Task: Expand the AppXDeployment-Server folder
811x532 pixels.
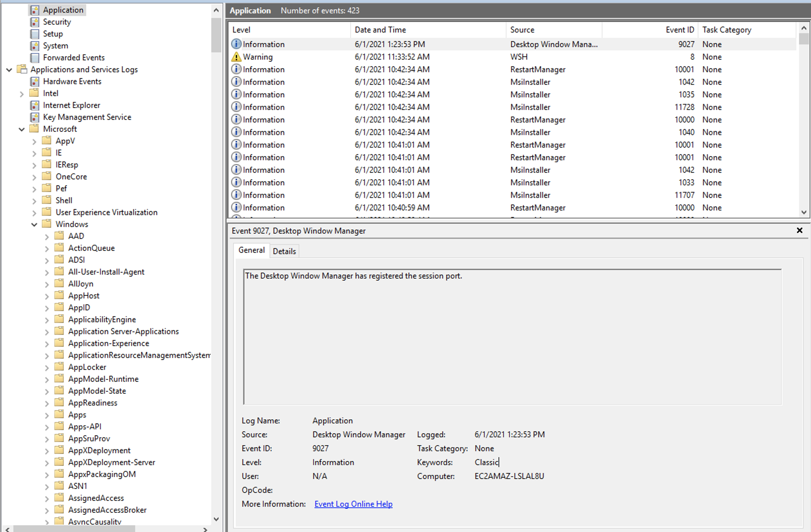Action: pos(47,463)
